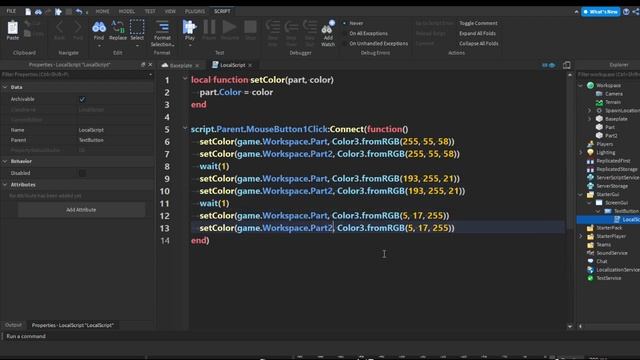Click the Filter Properties search field
Screen dimensions: 640x360
(x=76, y=75)
